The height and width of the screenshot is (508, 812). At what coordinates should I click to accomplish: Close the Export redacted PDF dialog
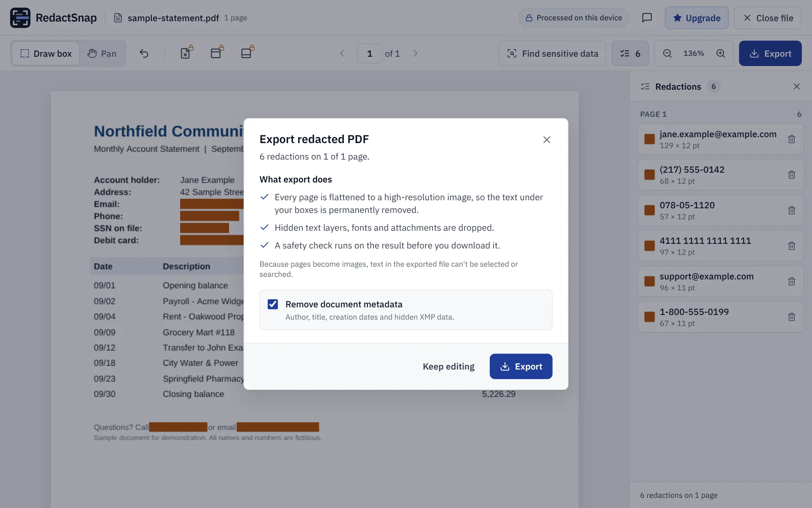pos(546,140)
